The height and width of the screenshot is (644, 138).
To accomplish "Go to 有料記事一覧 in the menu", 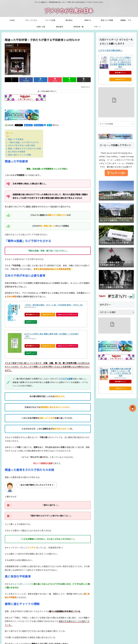I will click(78, 27).
